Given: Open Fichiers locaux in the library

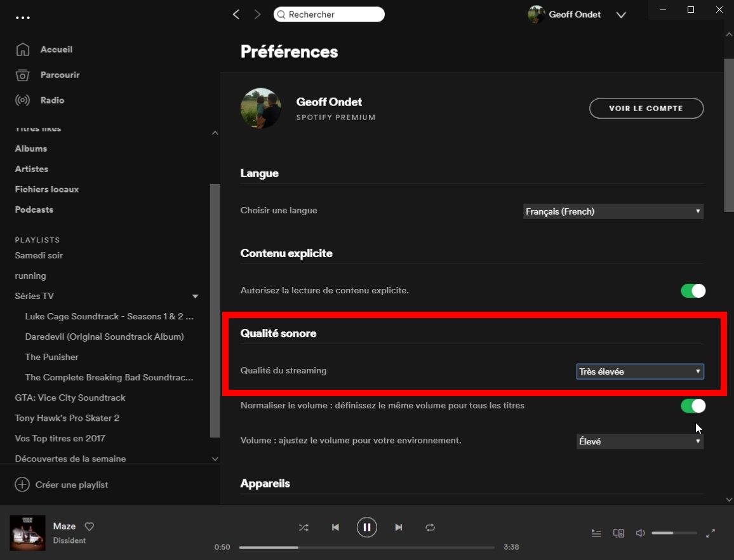Looking at the screenshot, I should pos(47,189).
